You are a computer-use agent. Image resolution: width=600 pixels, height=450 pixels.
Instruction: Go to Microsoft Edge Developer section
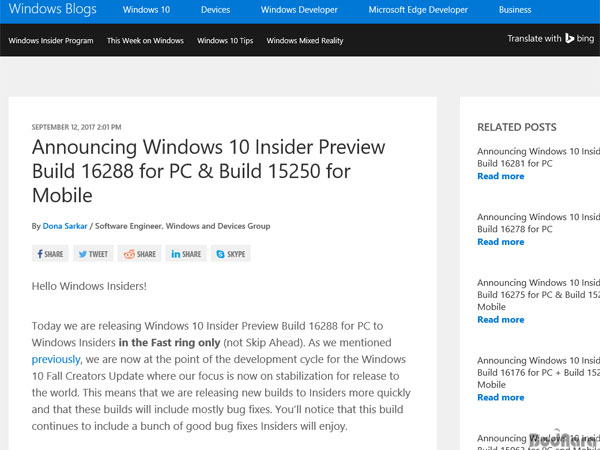pos(418,10)
